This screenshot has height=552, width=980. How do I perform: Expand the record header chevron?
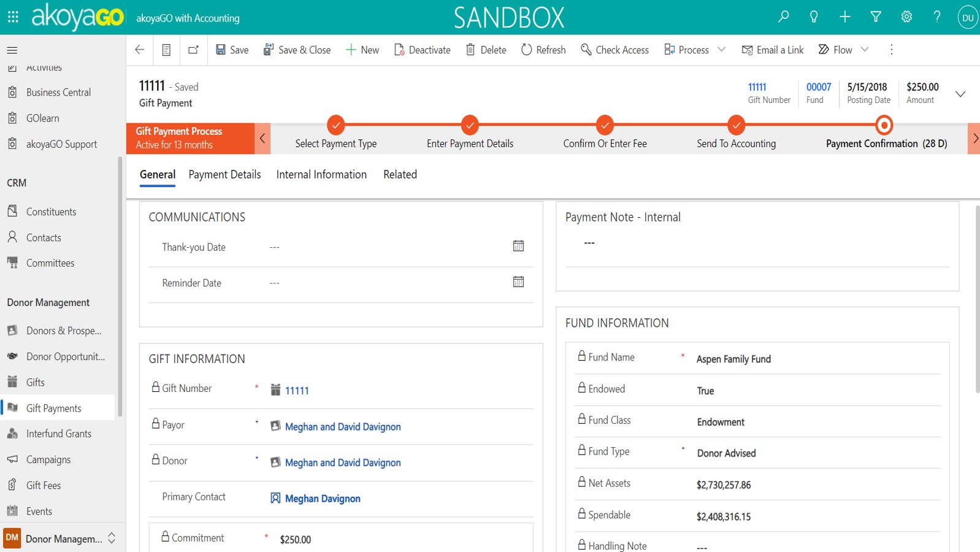(x=960, y=94)
